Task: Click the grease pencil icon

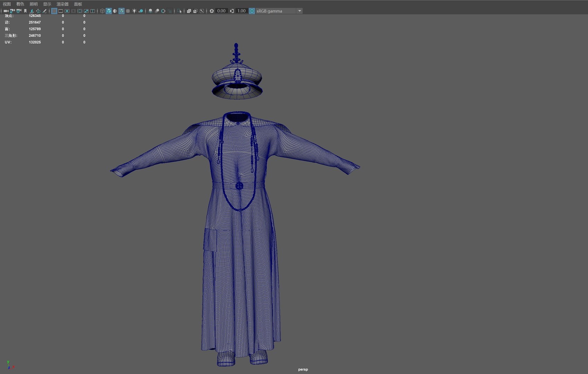Action: coord(45,11)
